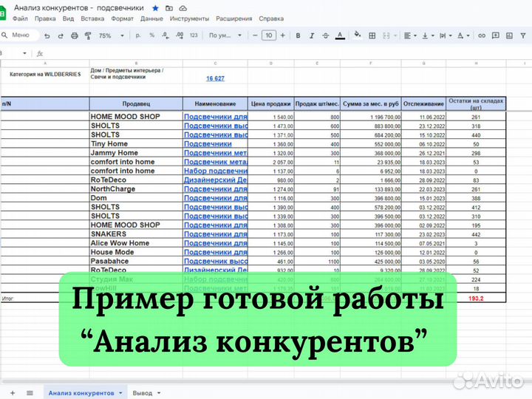Image resolution: width=532 pixels, height=399 pixels.
Task: Select the red total 193,2 cell
Action: click(x=476, y=299)
